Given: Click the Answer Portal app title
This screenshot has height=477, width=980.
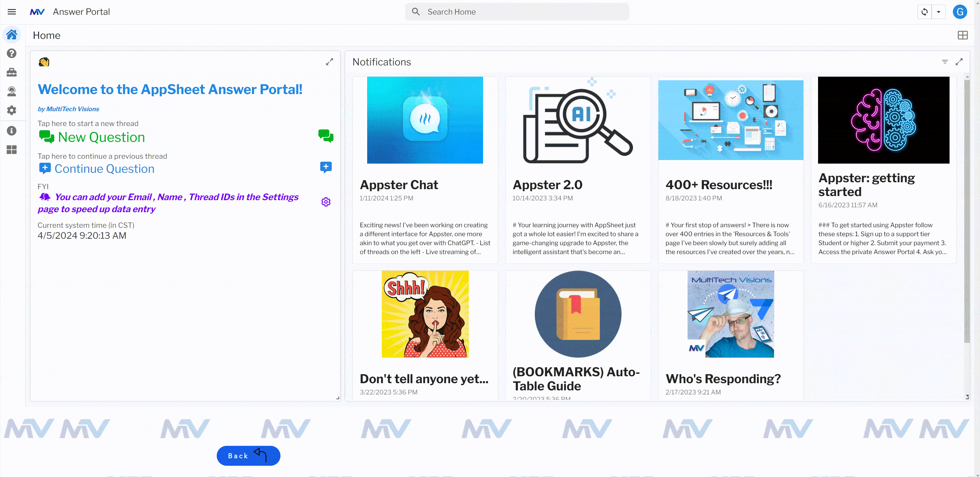Looking at the screenshot, I should click(x=81, y=12).
